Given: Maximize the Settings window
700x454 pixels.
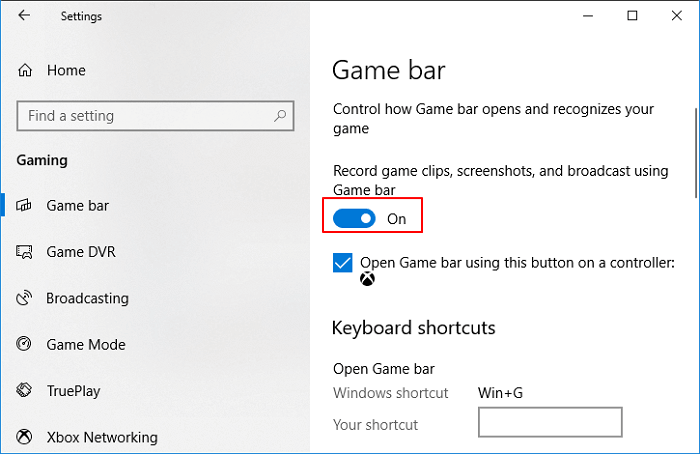Looking at the screenshot, I should [632, 16].
